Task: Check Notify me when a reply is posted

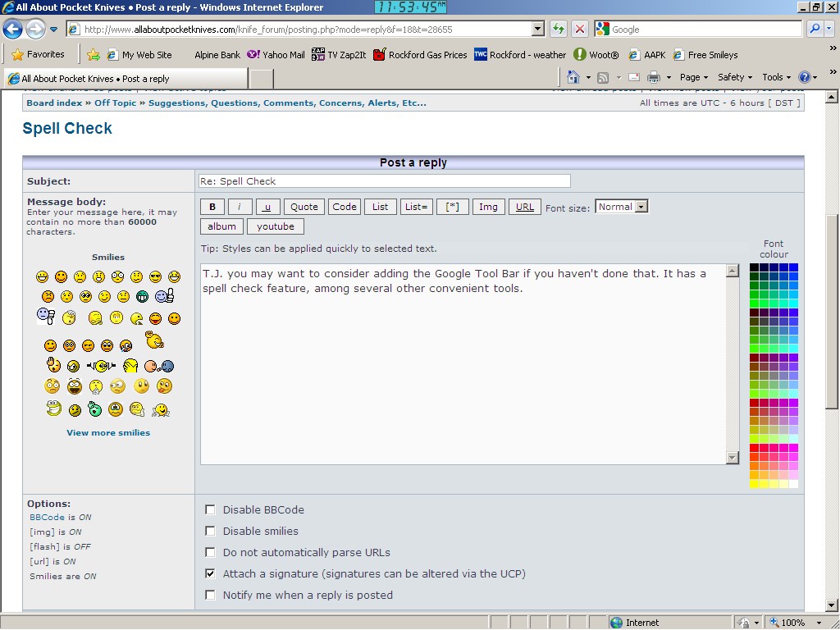Action: [x=211, y=596]
